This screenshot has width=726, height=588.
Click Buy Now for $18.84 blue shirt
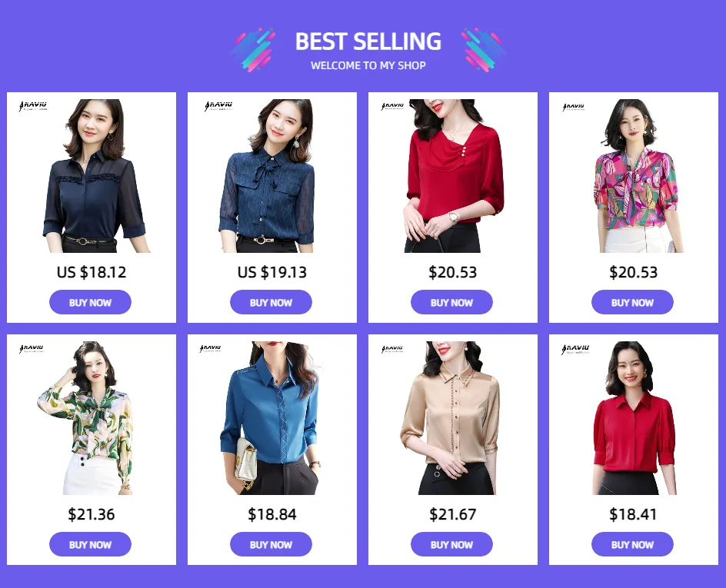point(271,544)
